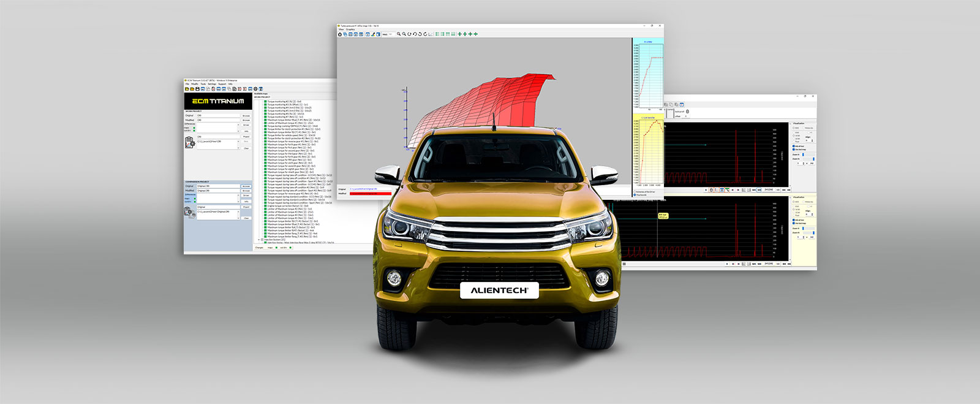Click Browse next to Original in Work Project

pos(246,115)
